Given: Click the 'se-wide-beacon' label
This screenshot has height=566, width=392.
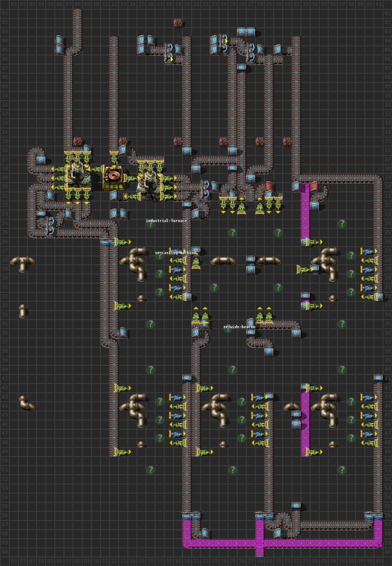Looking at the screenshot, I should (240, 327).
